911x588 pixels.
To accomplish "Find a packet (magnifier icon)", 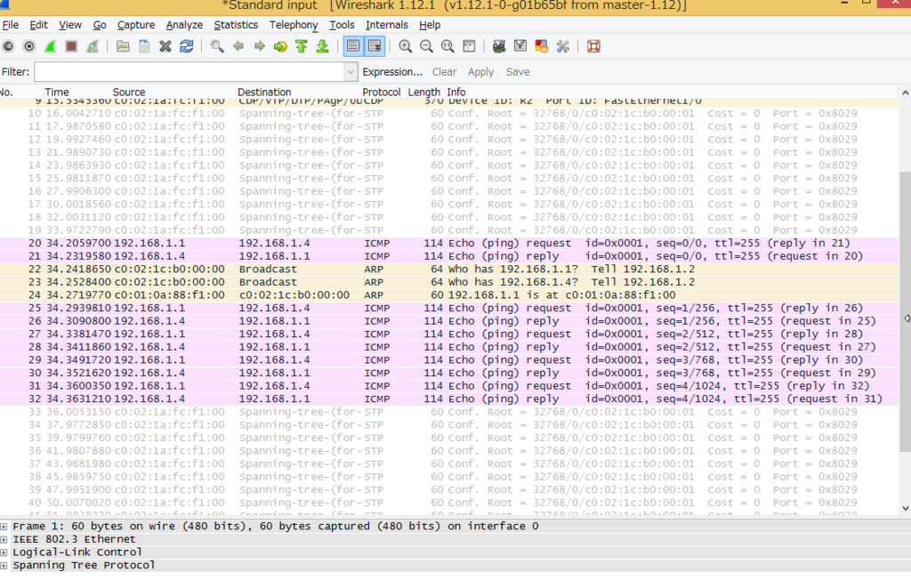I will (217, 46).
